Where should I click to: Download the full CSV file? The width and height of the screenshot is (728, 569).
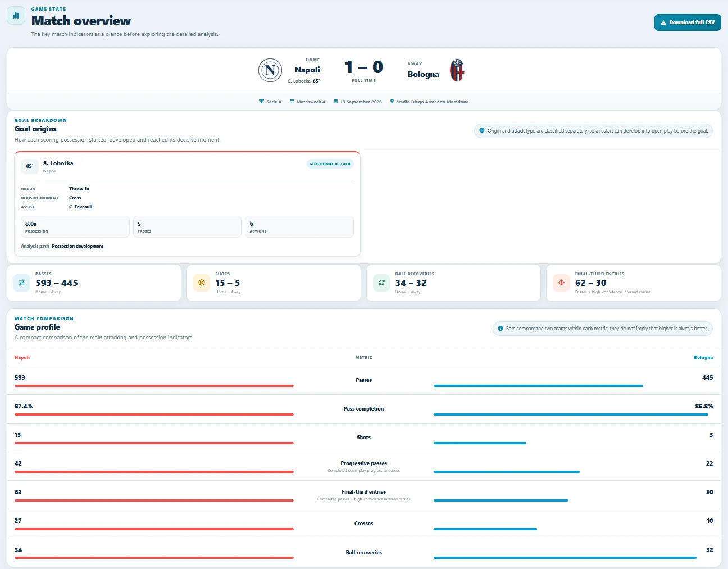(688, 22)
